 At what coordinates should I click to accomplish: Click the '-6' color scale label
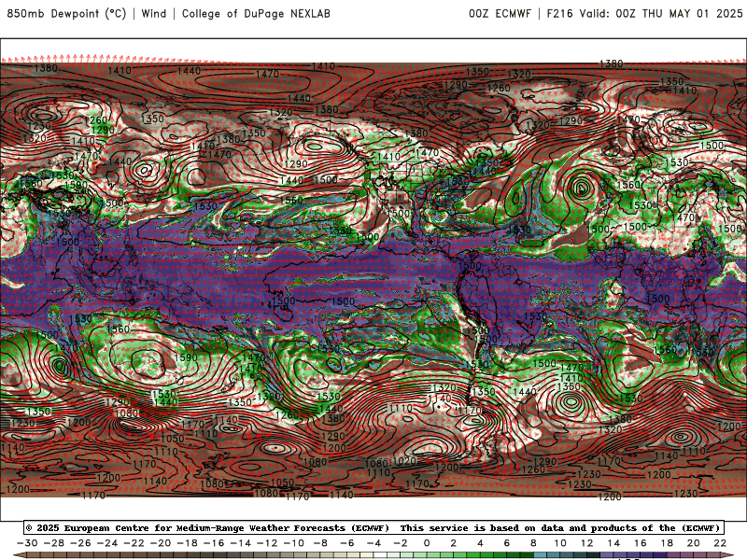[347, 543]
